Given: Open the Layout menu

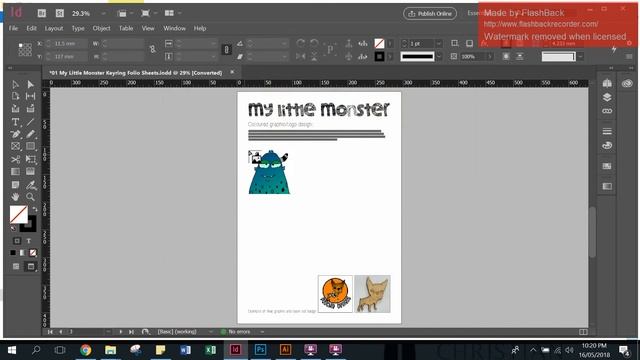Looking at the screenshot, I should [x=54, y=28].
